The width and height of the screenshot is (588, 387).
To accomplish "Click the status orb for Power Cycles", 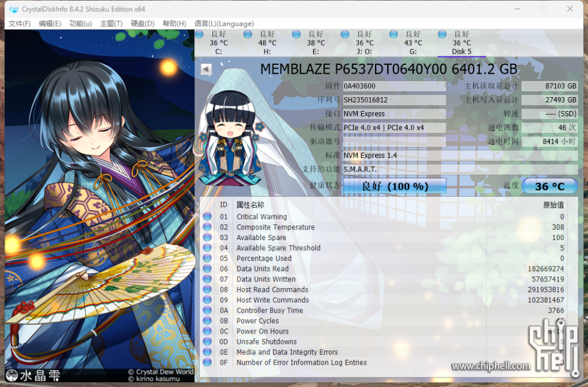I will 207,320.
